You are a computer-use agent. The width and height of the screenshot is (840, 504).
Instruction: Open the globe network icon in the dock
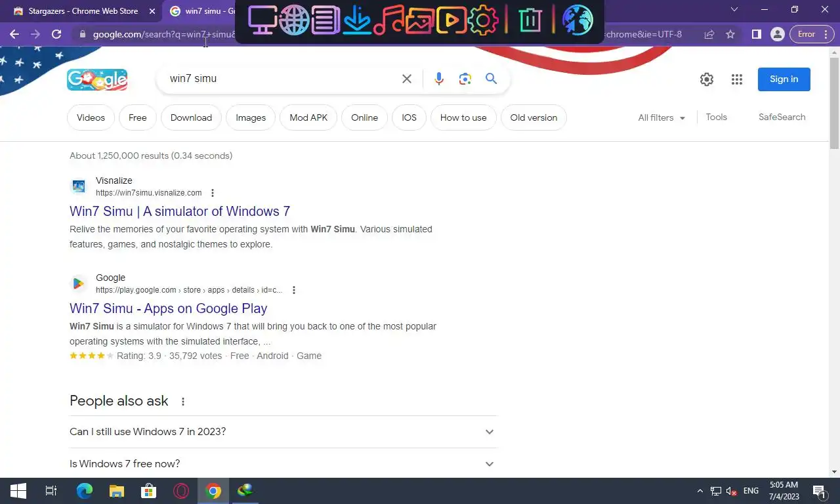(x=294, y=20)
